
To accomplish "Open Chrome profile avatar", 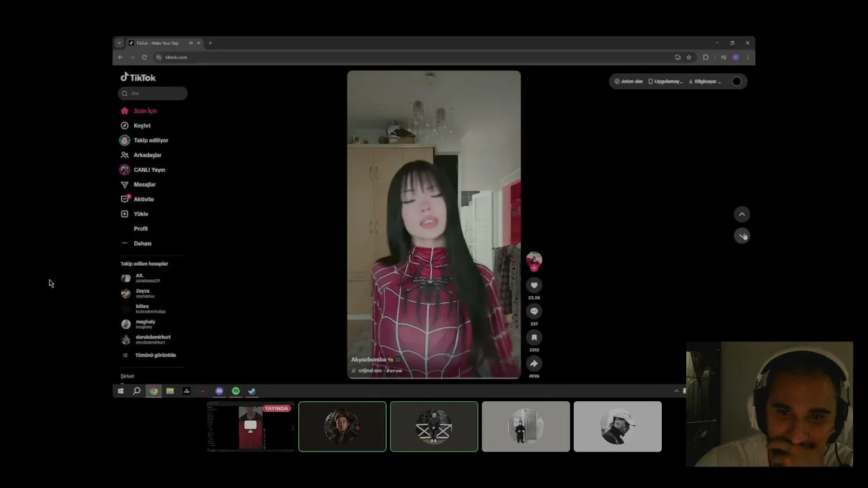I will (736, 57).
